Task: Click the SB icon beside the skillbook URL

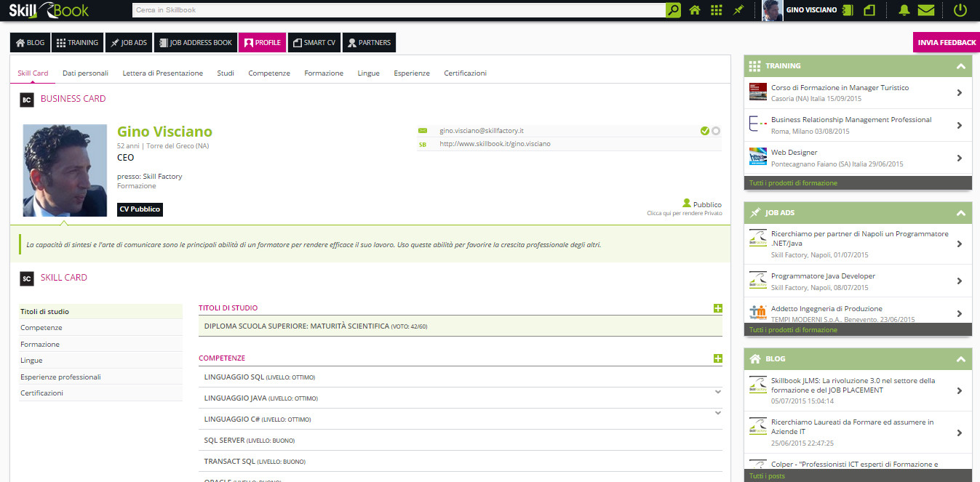Action: [423, 145]
